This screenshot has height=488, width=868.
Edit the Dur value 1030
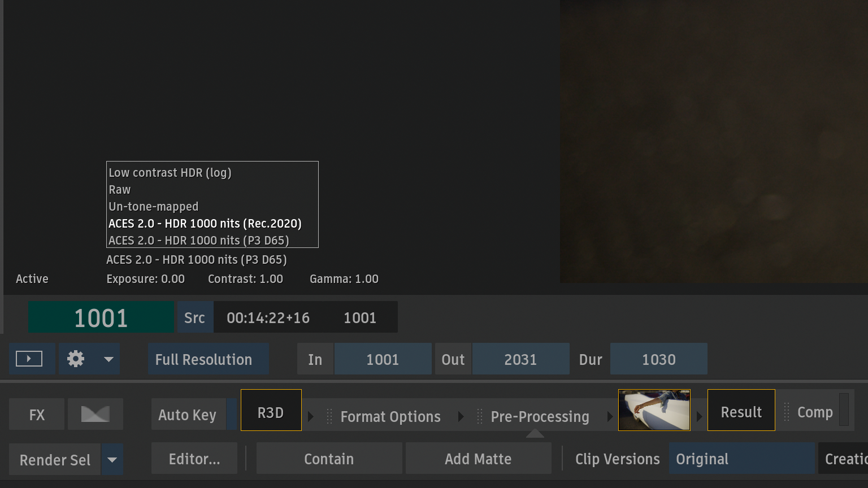pos(659,359)
